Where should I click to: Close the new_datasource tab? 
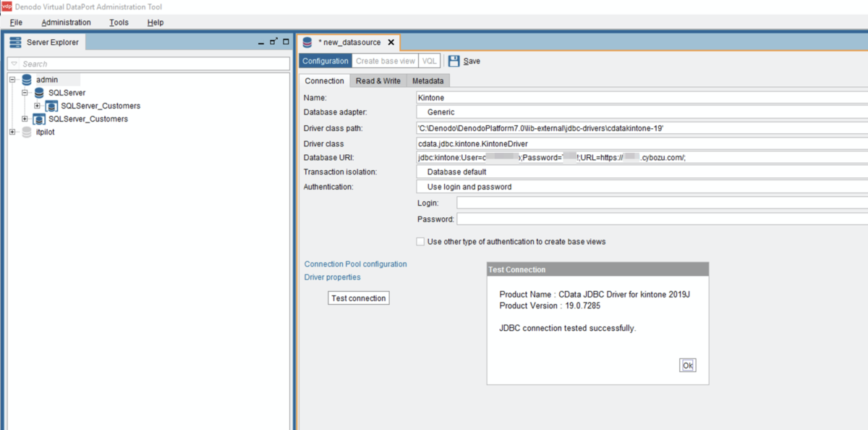[x=391, y=43]
